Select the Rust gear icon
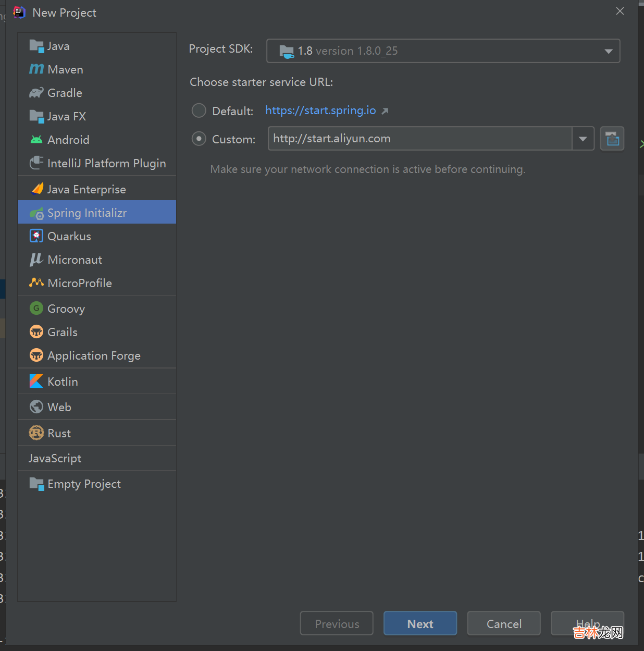 tap(36, 433)
